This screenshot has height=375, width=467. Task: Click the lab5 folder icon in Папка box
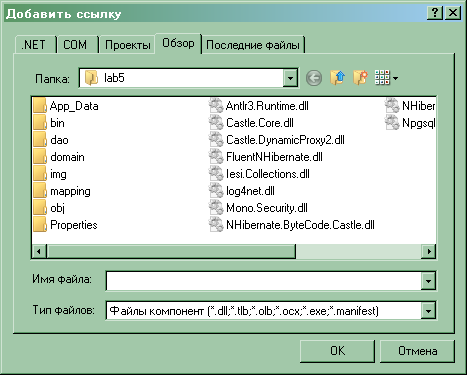coord(91,78)
